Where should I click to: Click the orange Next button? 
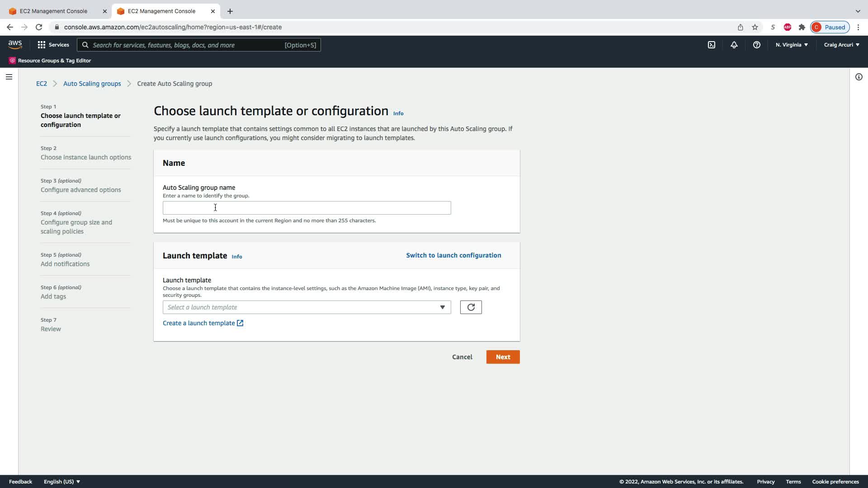pos(503,357)
